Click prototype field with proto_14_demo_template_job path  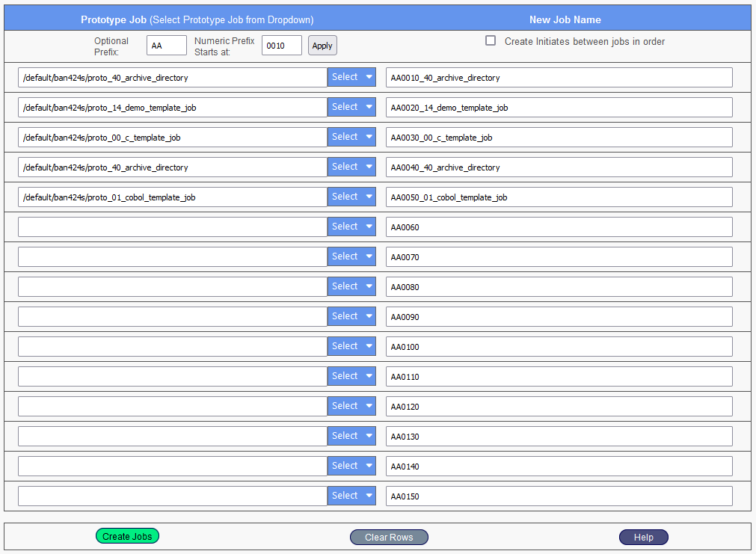pyautogui.click(x=172, y=108)
